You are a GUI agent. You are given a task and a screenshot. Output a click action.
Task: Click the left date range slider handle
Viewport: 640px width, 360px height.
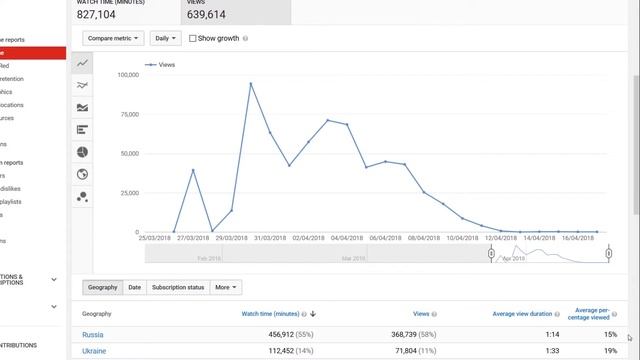491,253
